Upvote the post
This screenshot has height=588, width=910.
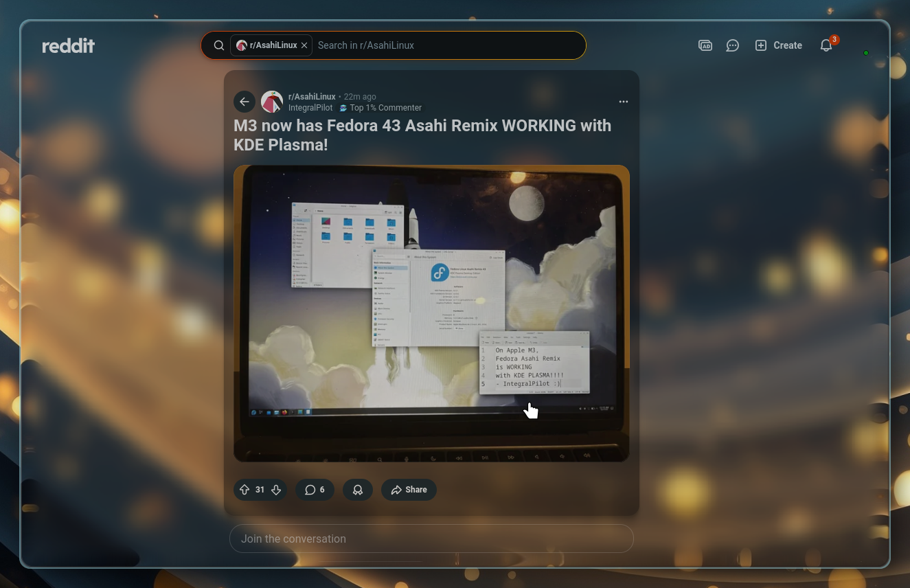[x=244, y=490]
